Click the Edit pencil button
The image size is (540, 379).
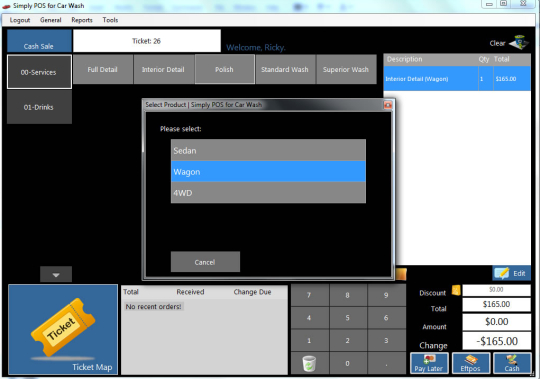tap(511, 273)
